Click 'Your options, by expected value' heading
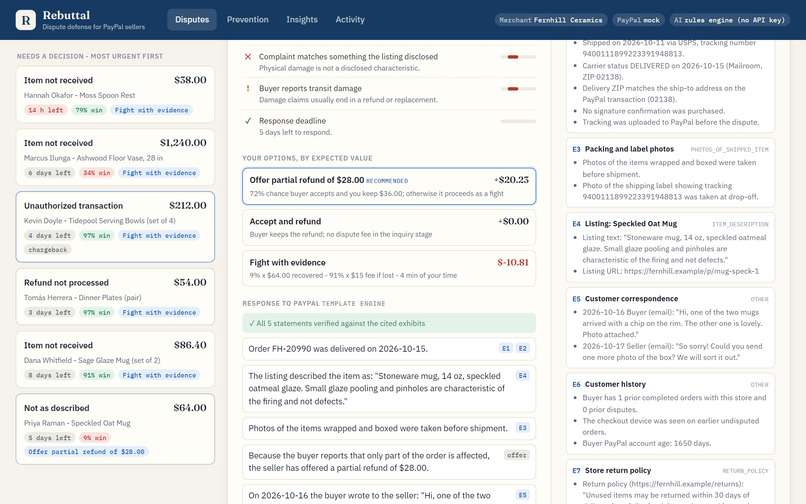The width and height of the screenshot is (806, 504). pyautogui.click(x=307, y=158)
